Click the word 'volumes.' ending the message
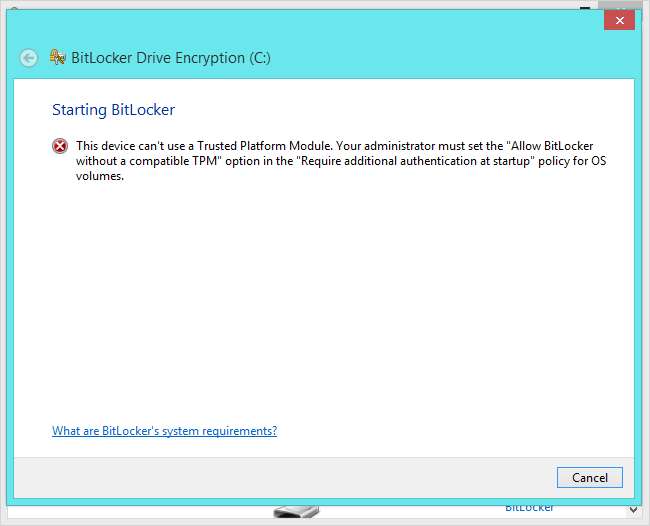Viewport: 650px width, 526px height. (100, 176)
